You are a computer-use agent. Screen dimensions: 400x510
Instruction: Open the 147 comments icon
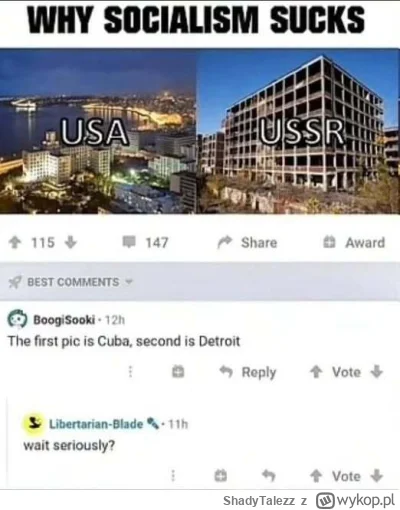(129, 242)
